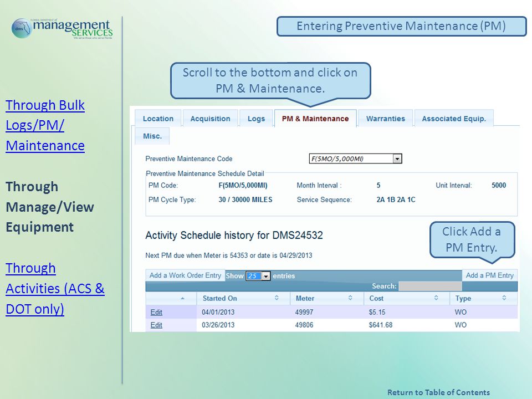Click the PM Code value F(5MO/5,000MI)
532x399 pixels.
[243, 185]
